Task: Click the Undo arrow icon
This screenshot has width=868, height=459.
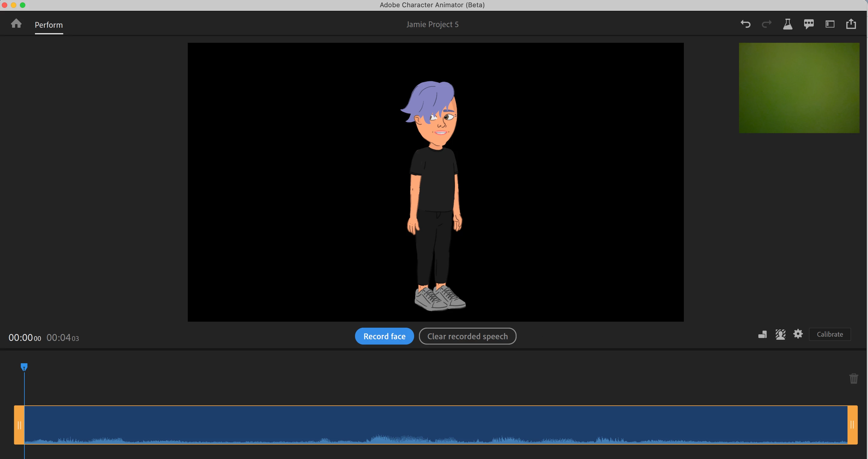Action: (745, 24)
